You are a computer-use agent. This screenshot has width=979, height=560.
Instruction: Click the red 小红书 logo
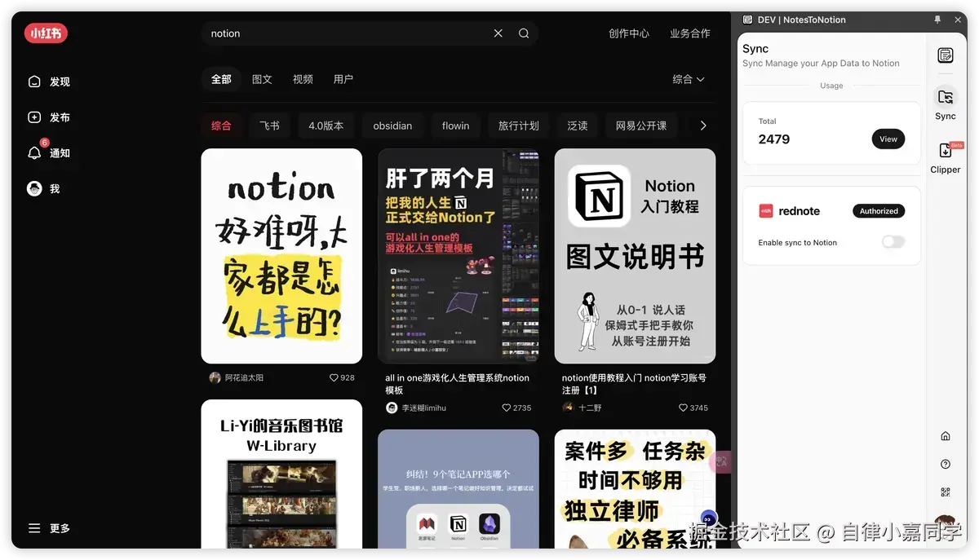tap(46, 33)
